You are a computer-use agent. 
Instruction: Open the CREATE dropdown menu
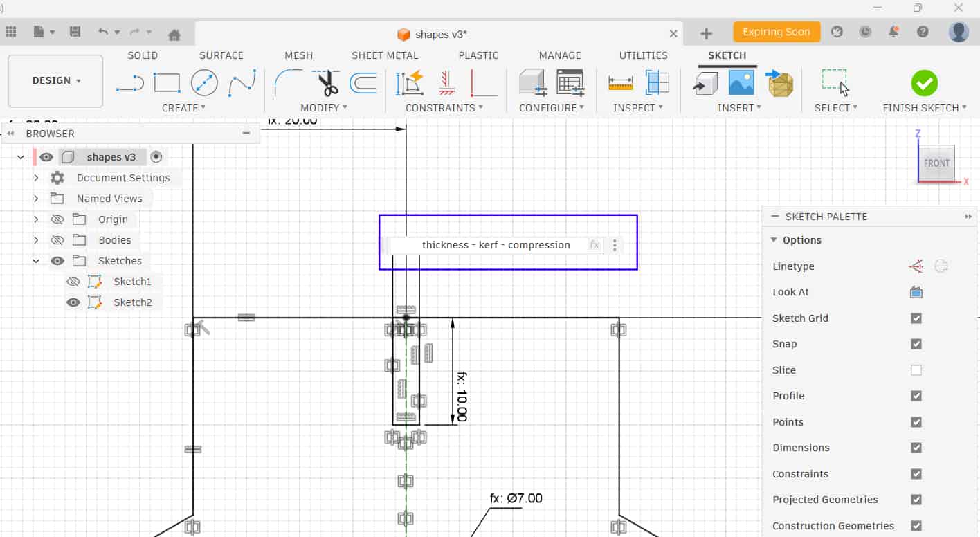(x=183, y=108)
